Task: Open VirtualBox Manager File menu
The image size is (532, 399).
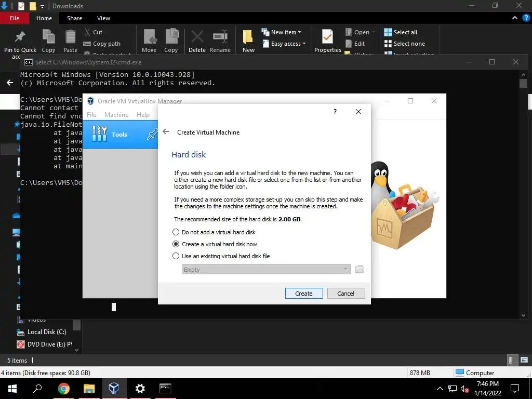Action: 91,115
